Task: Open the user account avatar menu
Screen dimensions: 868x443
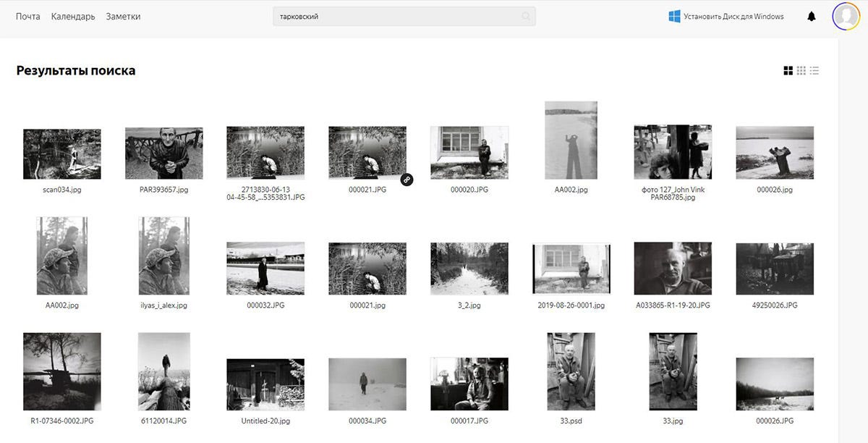Action: (845, 16)
